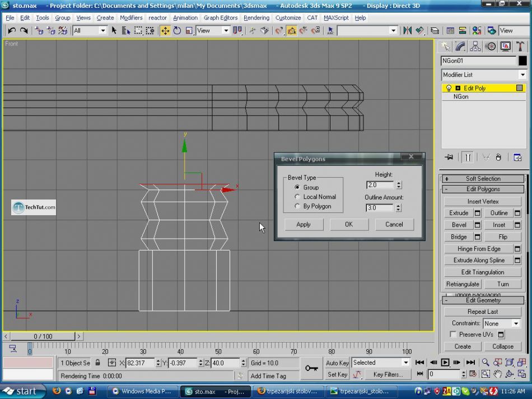Select the Group bevel type radio

tap(297, 187)
